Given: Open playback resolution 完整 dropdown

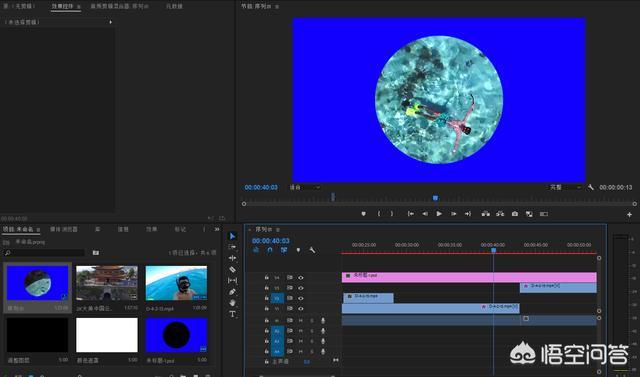Looking at the screenshot, I should (565, 187).
